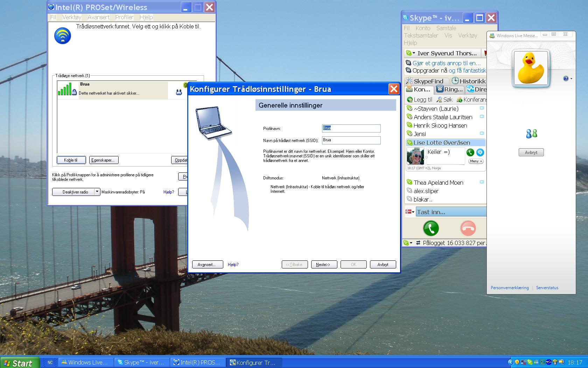Click green Skype status tray icon
Screen dimensions: 588x368
point(530,362)
